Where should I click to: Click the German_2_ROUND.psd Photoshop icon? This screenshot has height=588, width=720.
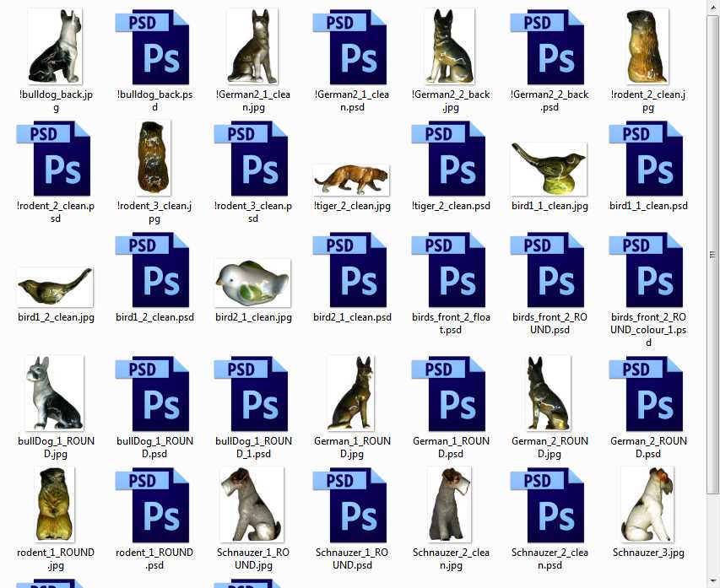click(646, 394)
